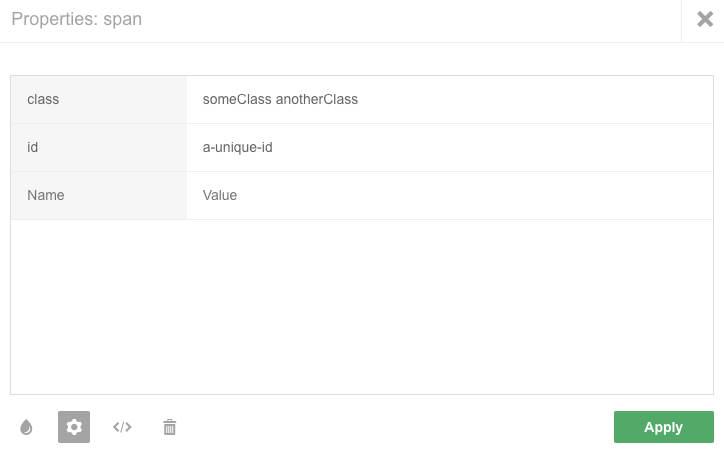Open the styles droplet panel
724x461 pixels.
click(26, 427)
